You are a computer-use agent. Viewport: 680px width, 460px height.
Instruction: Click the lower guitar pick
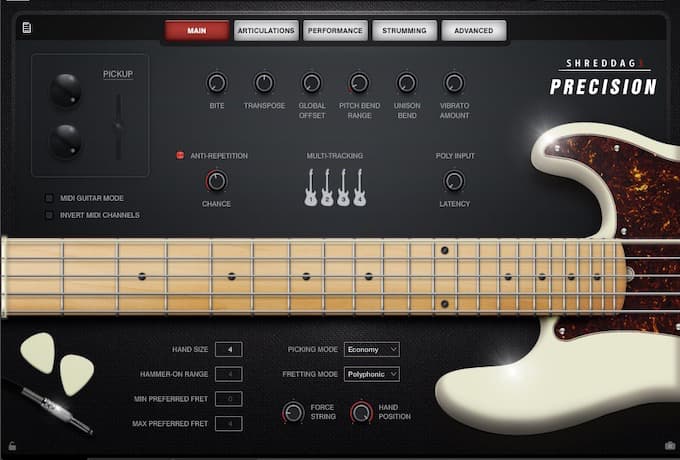click(76, 375)
